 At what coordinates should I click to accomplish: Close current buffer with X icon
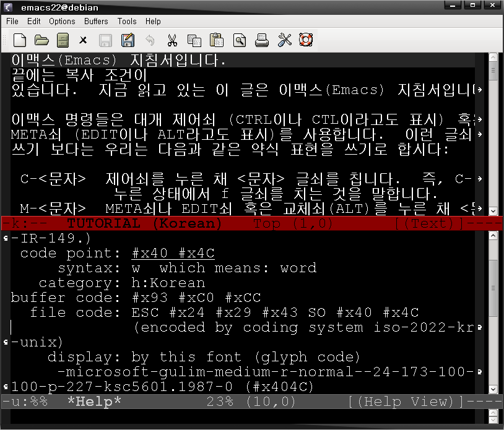[x=84, y=41]
